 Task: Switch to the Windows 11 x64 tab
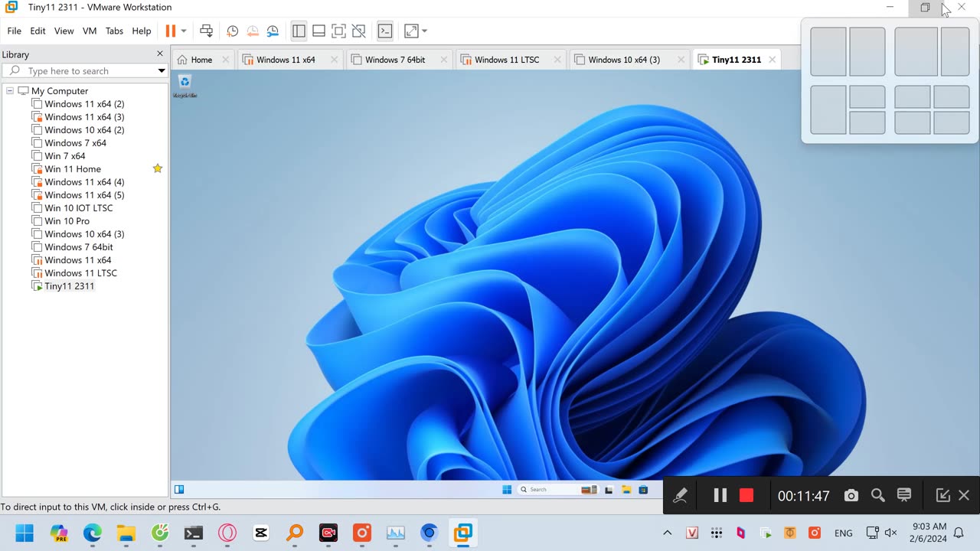click(x=285, y=60)
